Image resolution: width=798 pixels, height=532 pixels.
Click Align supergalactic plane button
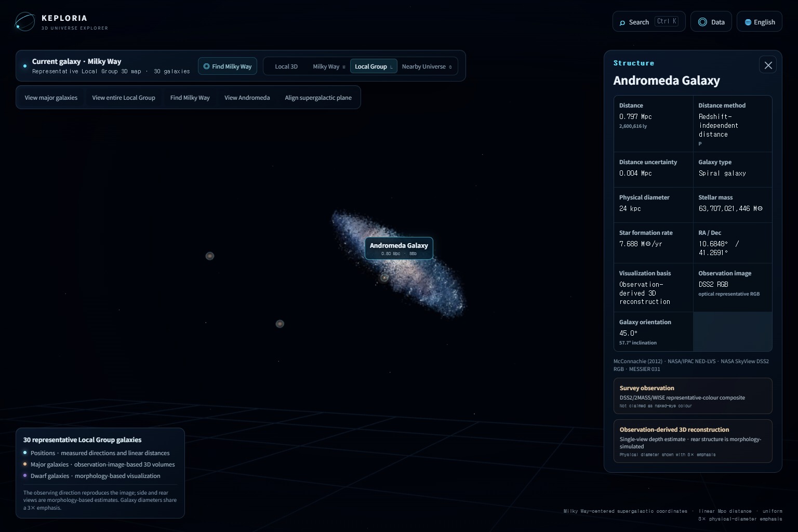click(318, 98)
